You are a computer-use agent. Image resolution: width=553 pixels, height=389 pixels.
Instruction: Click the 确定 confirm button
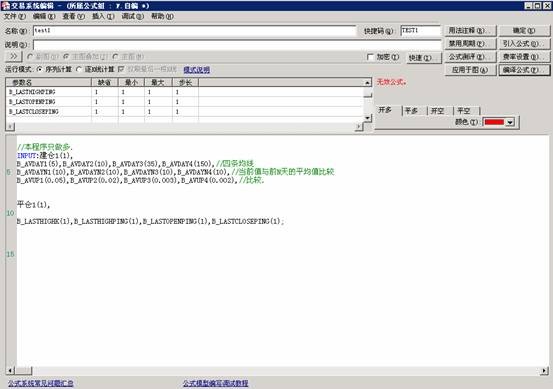[524, 31]
